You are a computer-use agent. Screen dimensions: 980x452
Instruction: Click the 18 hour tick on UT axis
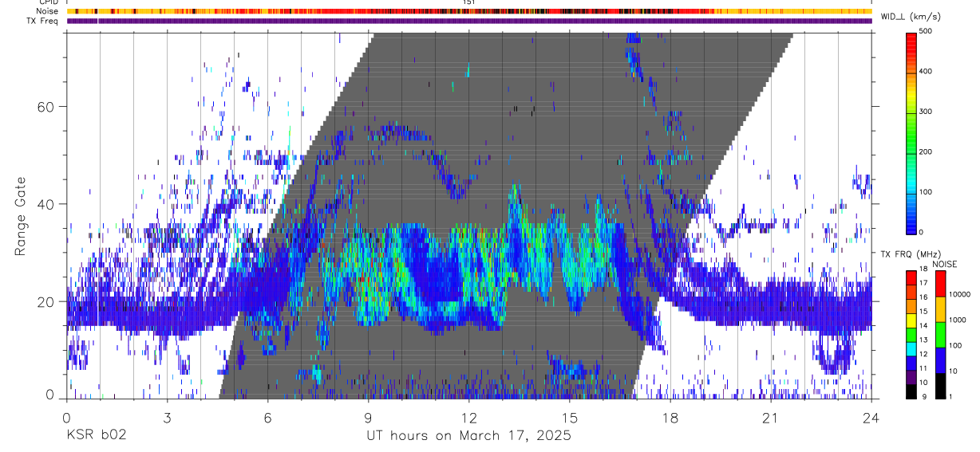[x=670, y=418]
